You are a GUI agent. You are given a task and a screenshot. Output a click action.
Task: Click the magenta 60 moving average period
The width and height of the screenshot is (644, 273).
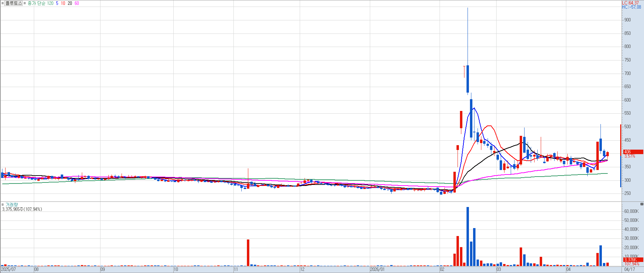point(77,3)
